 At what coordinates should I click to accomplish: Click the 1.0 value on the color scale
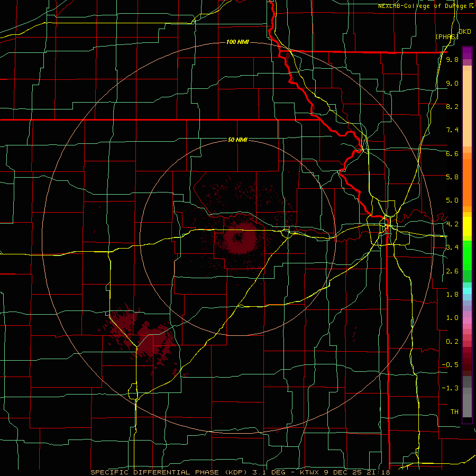pyautogui.click(x=452, y=318)
